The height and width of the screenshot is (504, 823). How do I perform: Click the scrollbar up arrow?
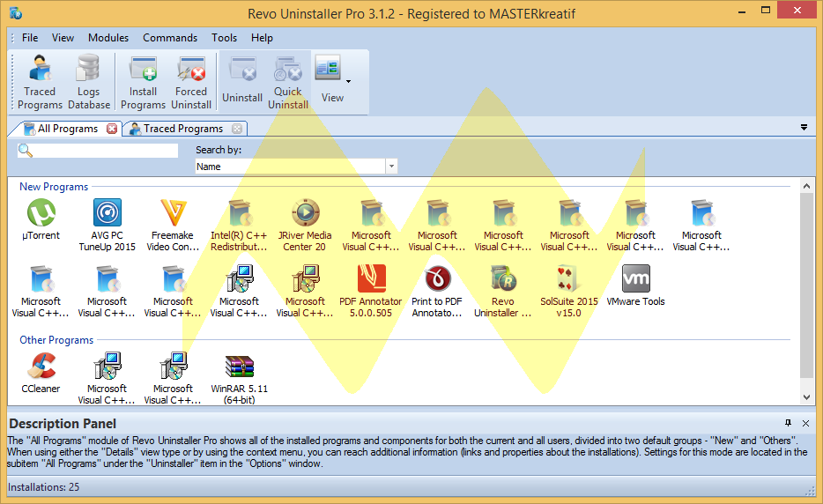coord(807,186)
